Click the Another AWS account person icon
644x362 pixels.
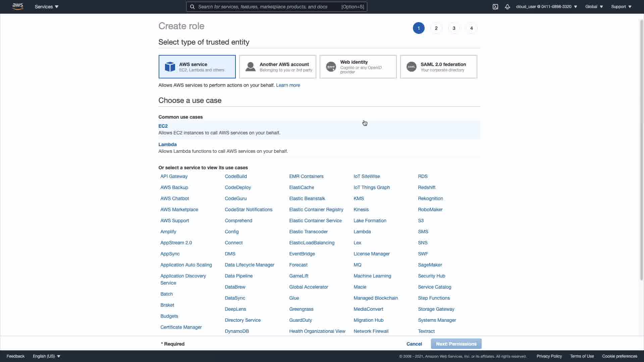(x=250, y=67)
